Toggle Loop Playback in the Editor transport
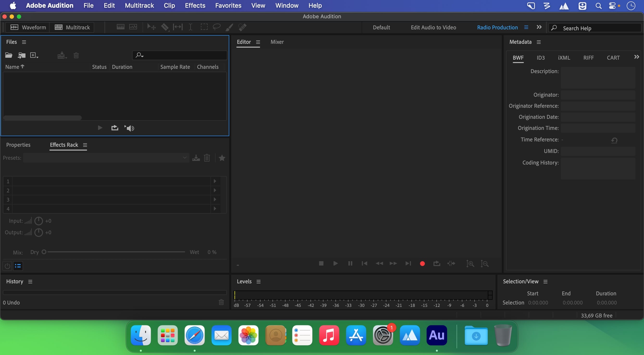This screenshot has height=355, width=644. (437, 263)
